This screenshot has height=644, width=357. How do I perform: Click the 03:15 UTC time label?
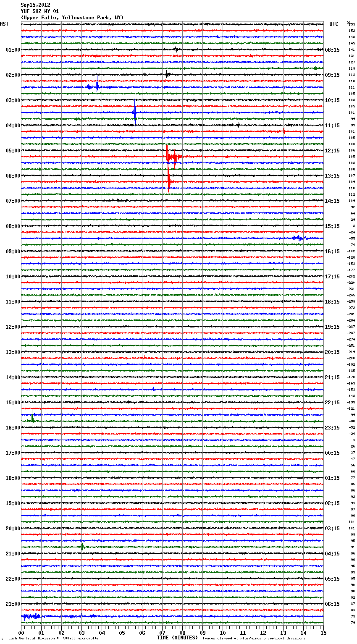(x=332, y=529)
